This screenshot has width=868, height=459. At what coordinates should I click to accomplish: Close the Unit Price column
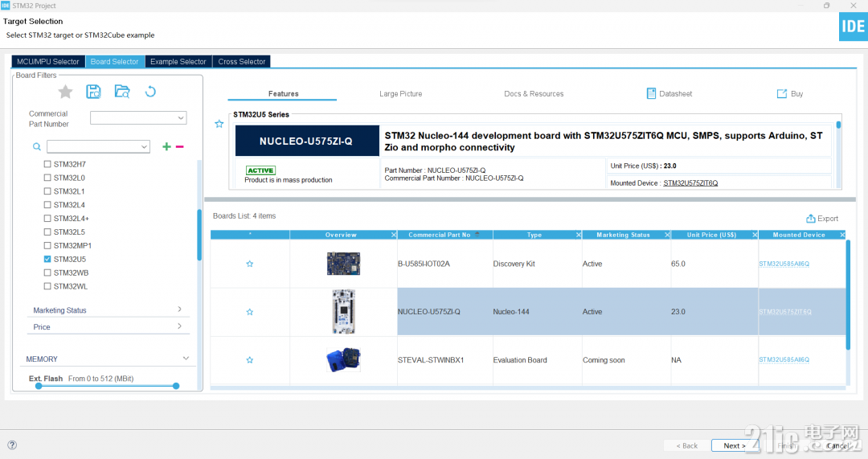755,235
